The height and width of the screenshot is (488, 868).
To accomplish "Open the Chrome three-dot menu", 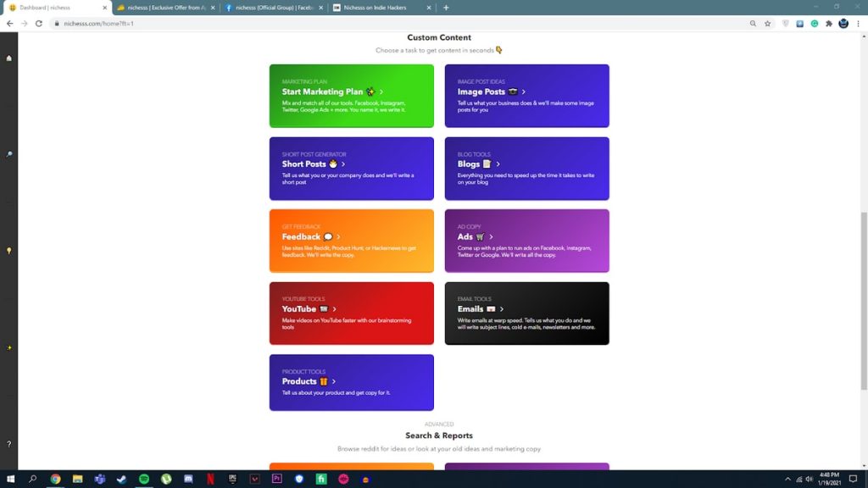I will pyautogui.click(x=858, y=24).
